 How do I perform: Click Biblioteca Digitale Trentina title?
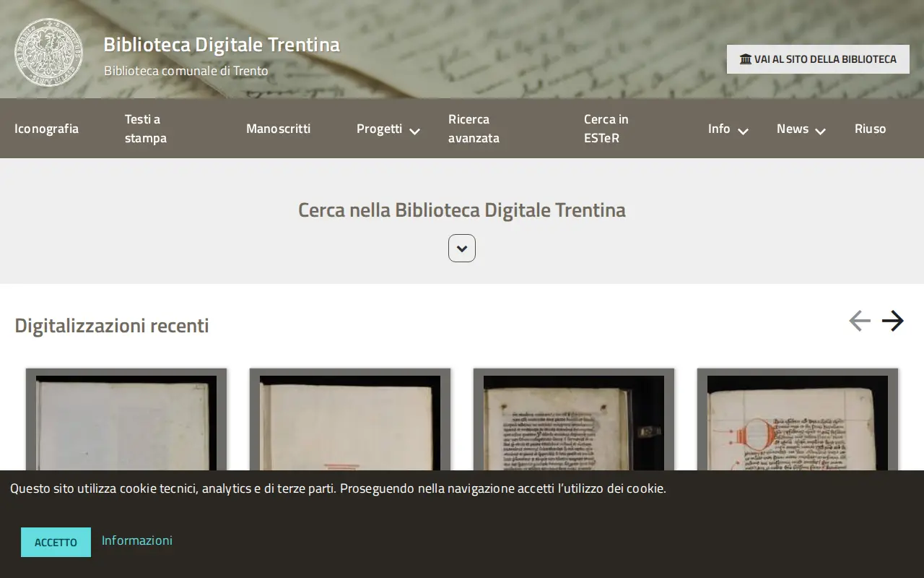click(222, 45)
